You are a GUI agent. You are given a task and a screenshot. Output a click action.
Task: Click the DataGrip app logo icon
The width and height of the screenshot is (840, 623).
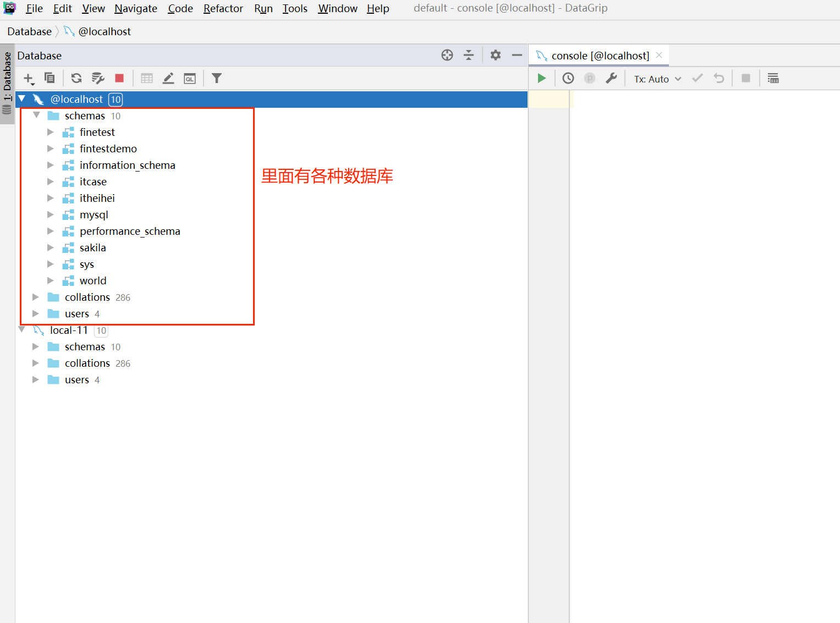pos(10,8)
